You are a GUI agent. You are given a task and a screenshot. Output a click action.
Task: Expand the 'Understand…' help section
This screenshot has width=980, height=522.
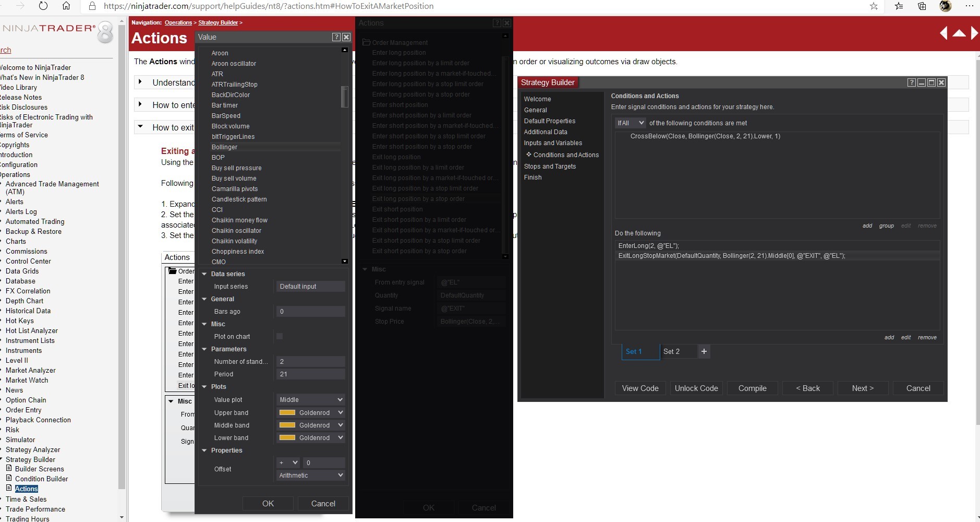tap(140, 82)
